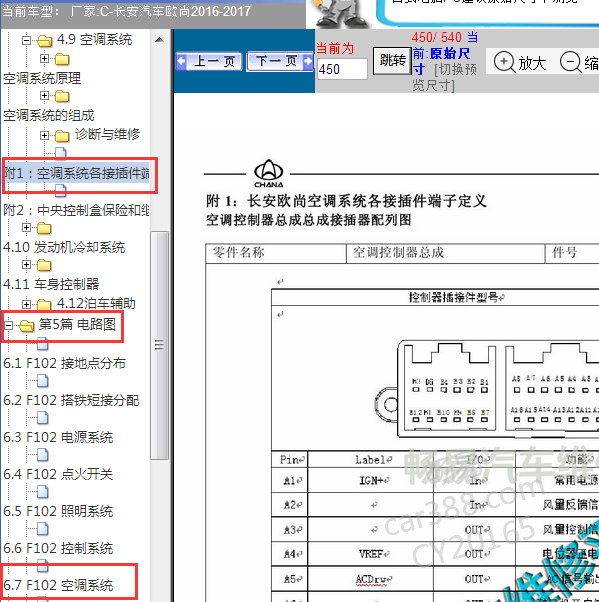599x602 pixels.
Task: Click folder icon of 诊断与维修
Action: tap(62, 136)
